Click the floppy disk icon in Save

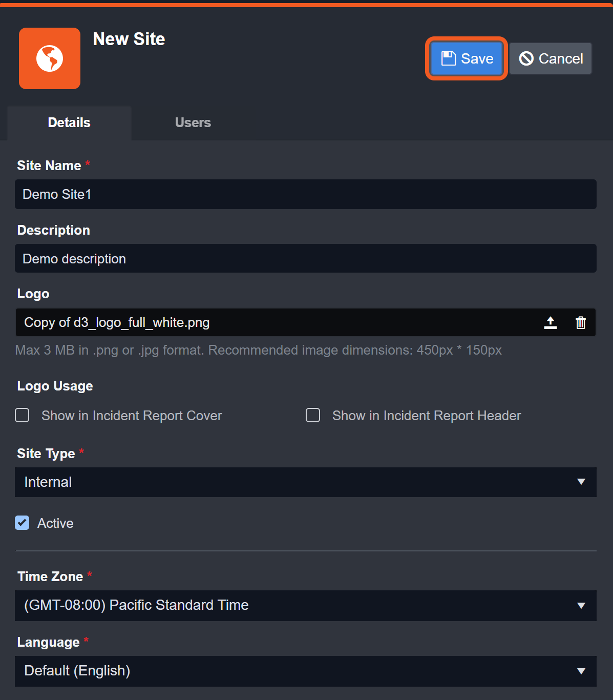pyautogui.click(x=449, y=58)
